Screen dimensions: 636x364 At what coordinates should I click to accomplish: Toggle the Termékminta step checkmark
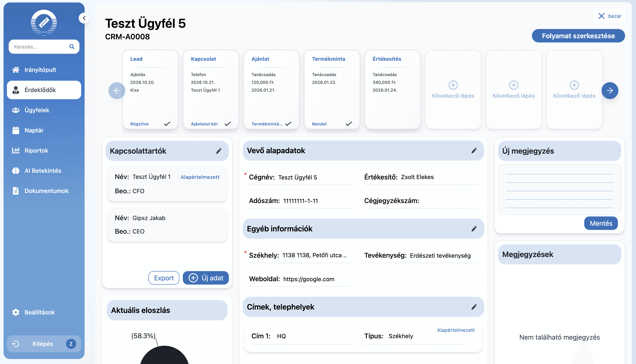point(349,124)
